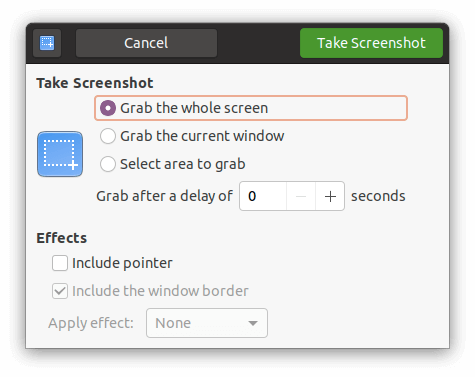
Task: Click the large blue selection-area icon
Action: (60, 154)
